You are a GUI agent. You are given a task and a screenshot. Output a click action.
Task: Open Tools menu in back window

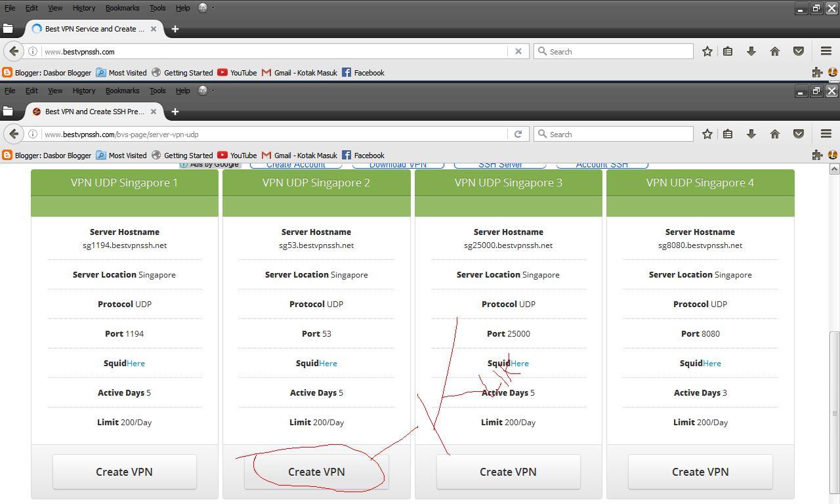[x=157, y=8]
